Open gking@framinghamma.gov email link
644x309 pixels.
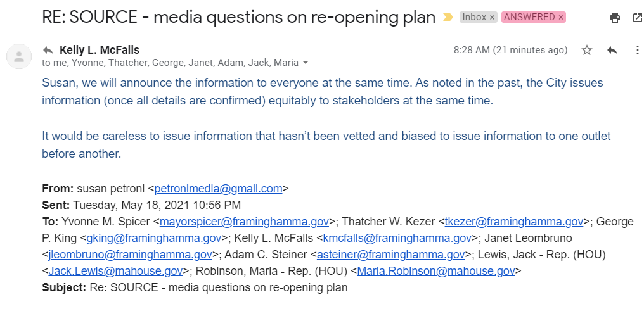154,237
